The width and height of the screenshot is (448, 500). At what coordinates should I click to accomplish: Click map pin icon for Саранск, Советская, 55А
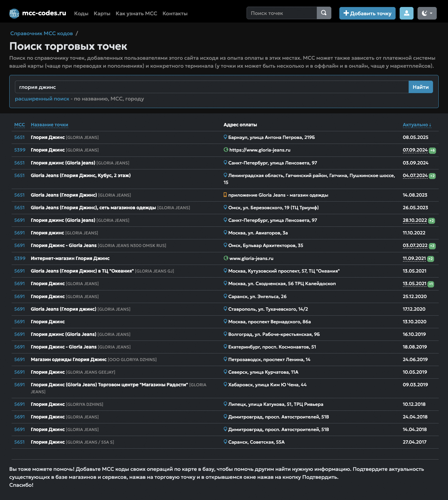(225, 442)
